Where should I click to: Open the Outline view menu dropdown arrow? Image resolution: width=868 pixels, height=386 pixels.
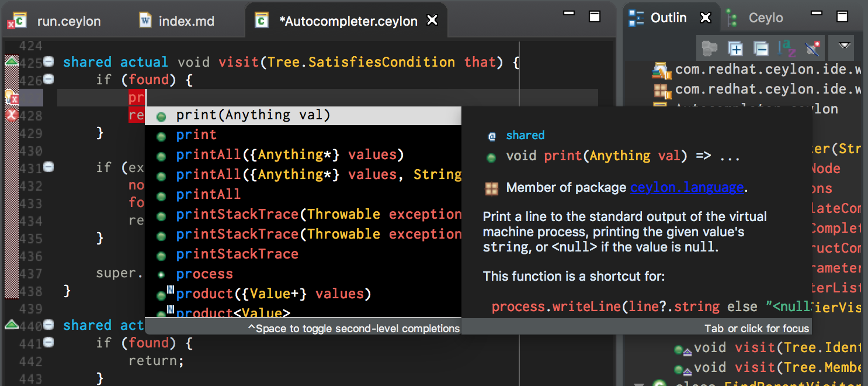[x=844, y=46]
